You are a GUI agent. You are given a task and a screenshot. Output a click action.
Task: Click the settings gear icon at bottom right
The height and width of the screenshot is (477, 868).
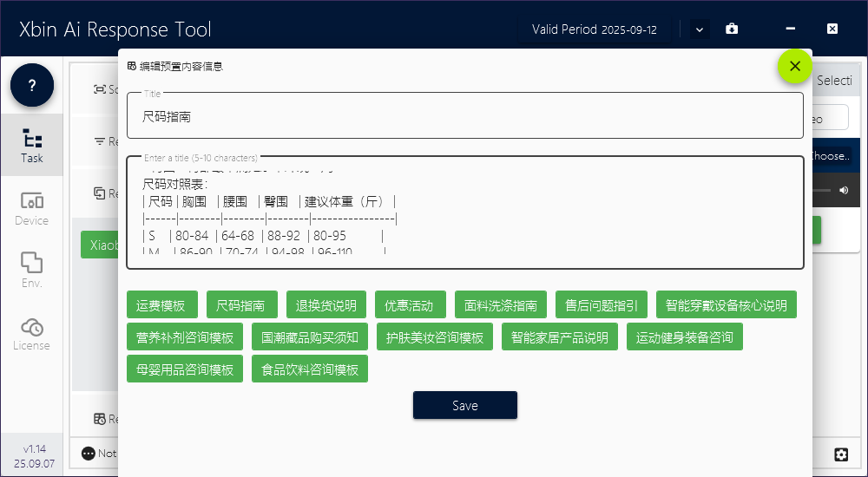[841, 454]
